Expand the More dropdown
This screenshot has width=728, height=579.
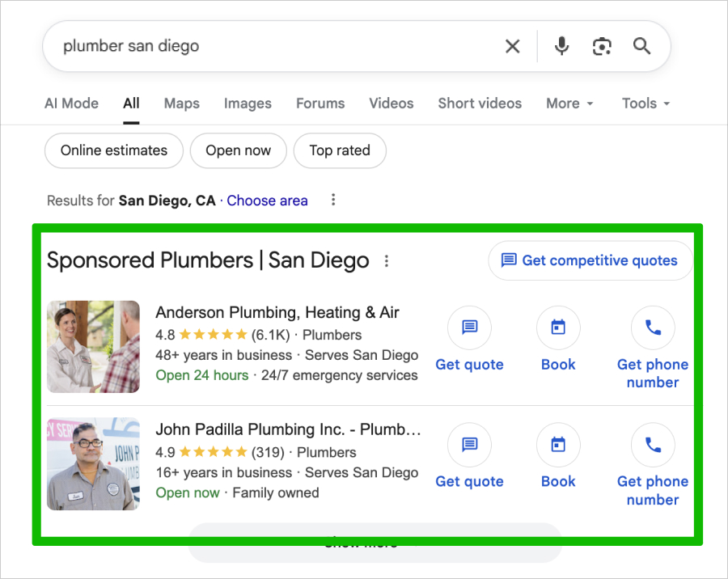[x=569, y=103]
